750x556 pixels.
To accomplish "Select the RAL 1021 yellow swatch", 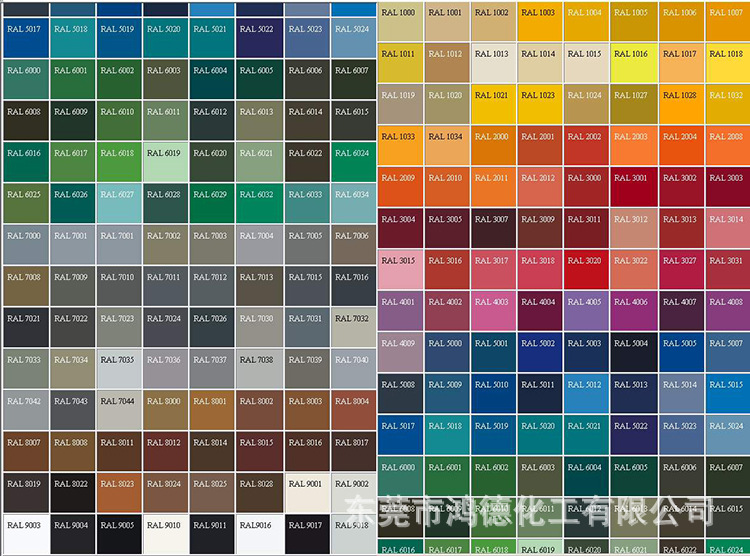I will coord(493,104).
